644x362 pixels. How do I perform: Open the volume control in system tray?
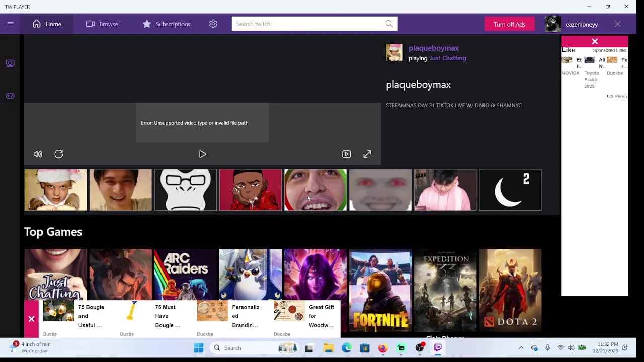(571, 348)
